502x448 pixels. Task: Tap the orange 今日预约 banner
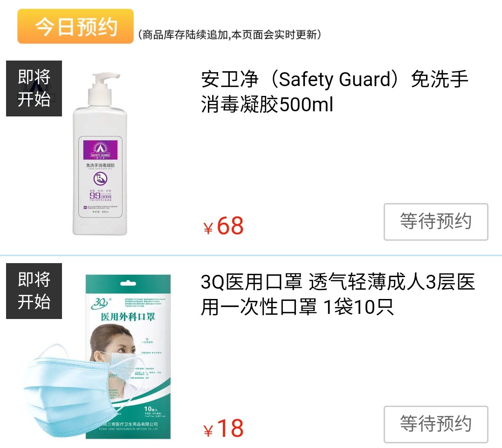tap(75, 26)
